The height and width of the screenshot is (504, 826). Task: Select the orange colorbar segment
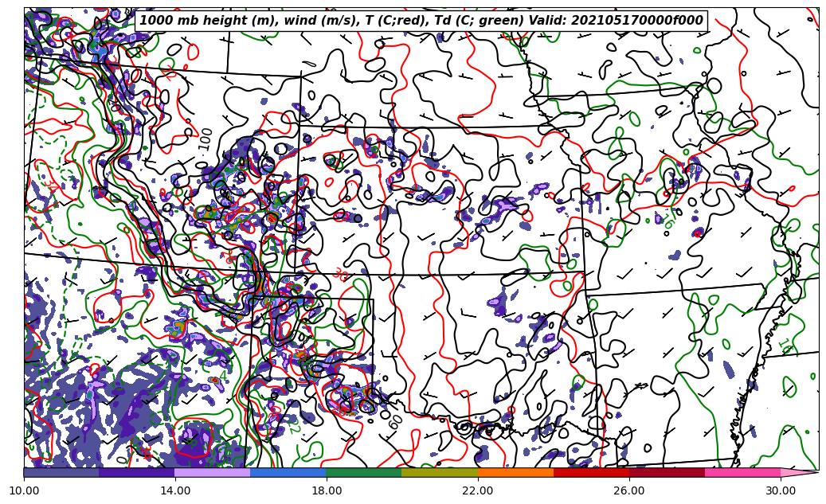[515, 472]
